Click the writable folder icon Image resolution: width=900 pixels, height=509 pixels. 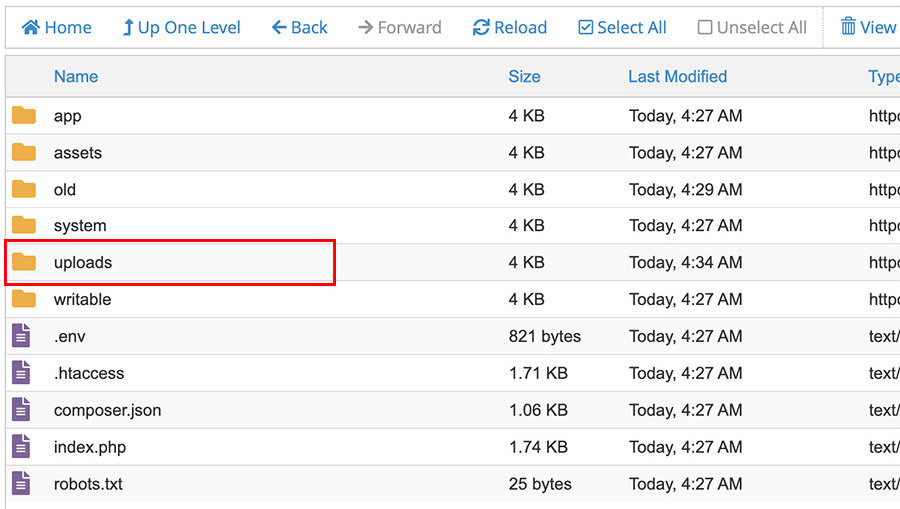click(x=24, y=299)
